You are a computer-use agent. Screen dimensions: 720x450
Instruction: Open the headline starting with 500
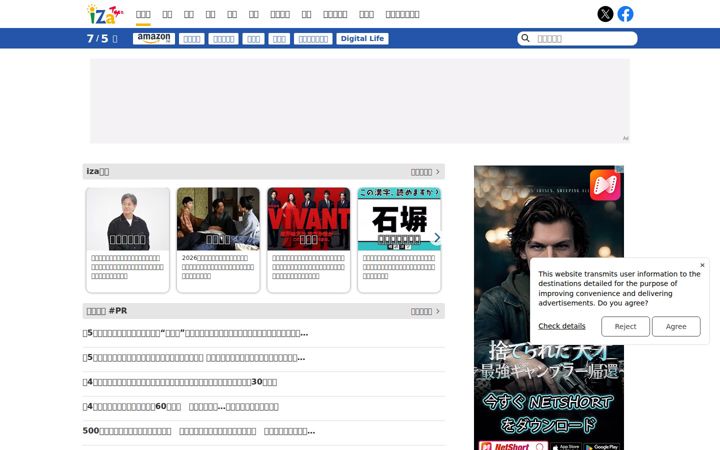[x=199, y=431]
